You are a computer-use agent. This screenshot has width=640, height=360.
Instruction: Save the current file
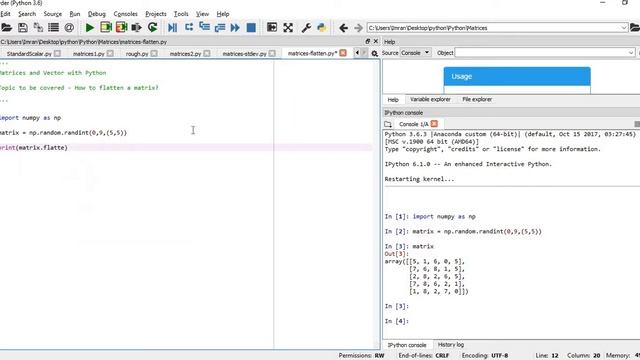22,27
